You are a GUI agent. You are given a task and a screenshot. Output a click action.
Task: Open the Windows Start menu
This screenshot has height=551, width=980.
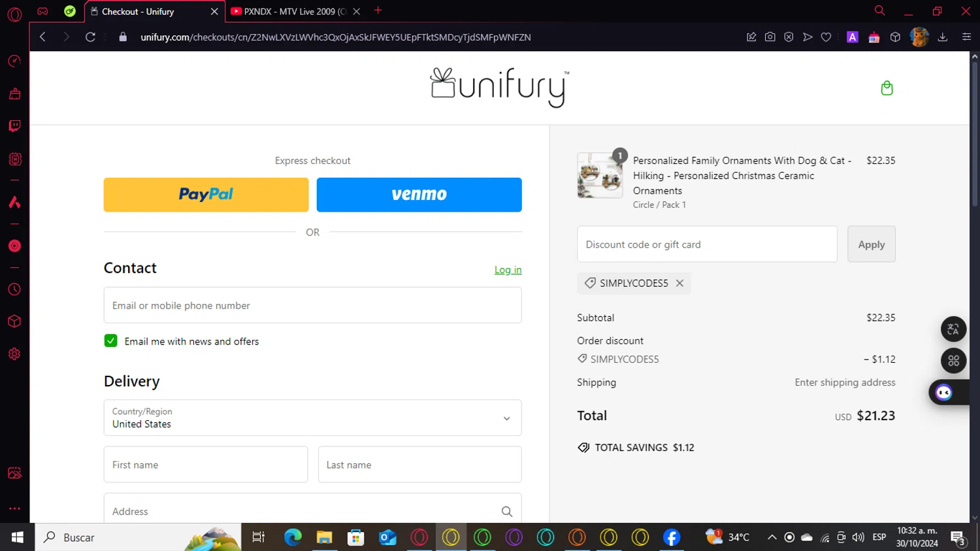(x=17, y=537)
